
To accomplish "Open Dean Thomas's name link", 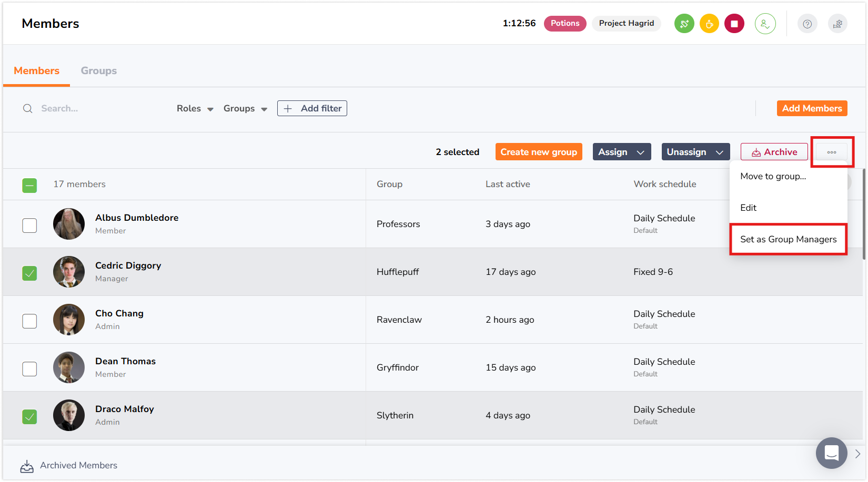I will (125, 361).
